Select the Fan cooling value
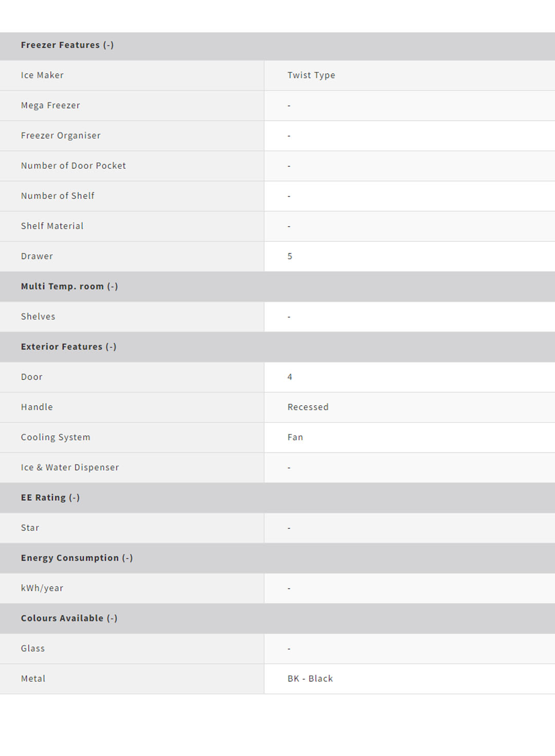Image resolution: width=555 pixels, height=756 pixels. coord(295,438)
